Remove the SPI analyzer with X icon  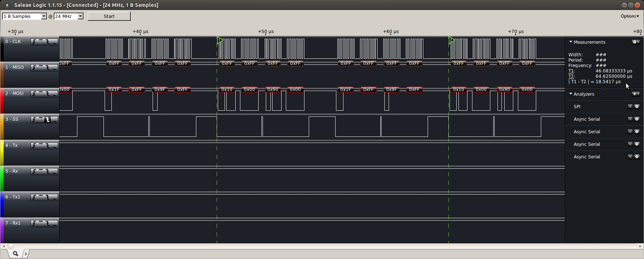pos(630,106)
